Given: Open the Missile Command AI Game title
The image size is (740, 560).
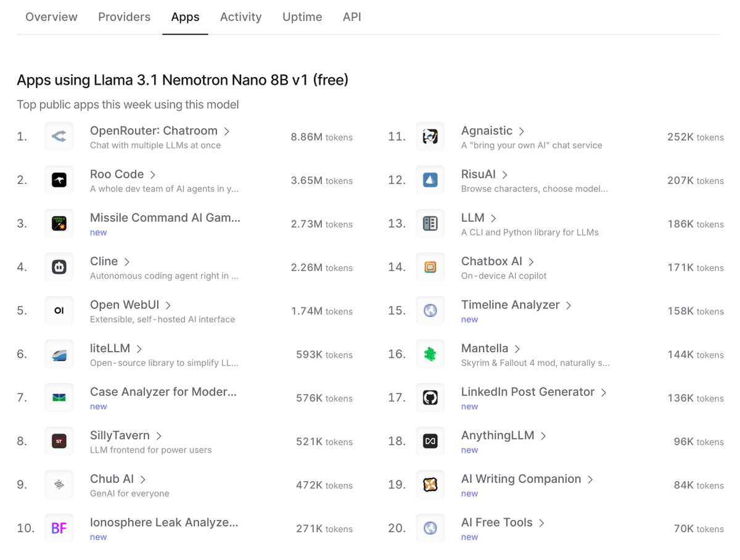Looking at the screenshot, I should pyautogui.click(x=165, y=218).
